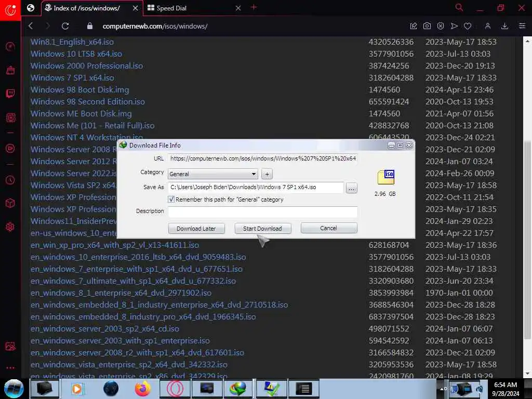Click the edit pencil icon in address bar
The width and height of the screenshot is (532, 399).
[413, 26]
